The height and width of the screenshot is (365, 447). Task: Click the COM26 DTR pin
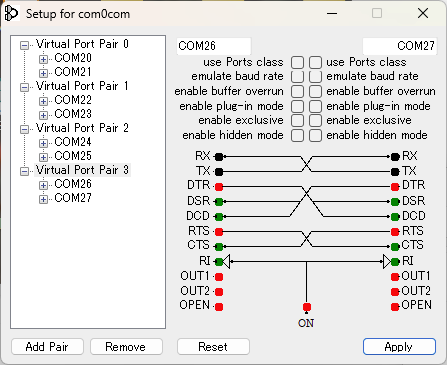click(x=219, y=187)
